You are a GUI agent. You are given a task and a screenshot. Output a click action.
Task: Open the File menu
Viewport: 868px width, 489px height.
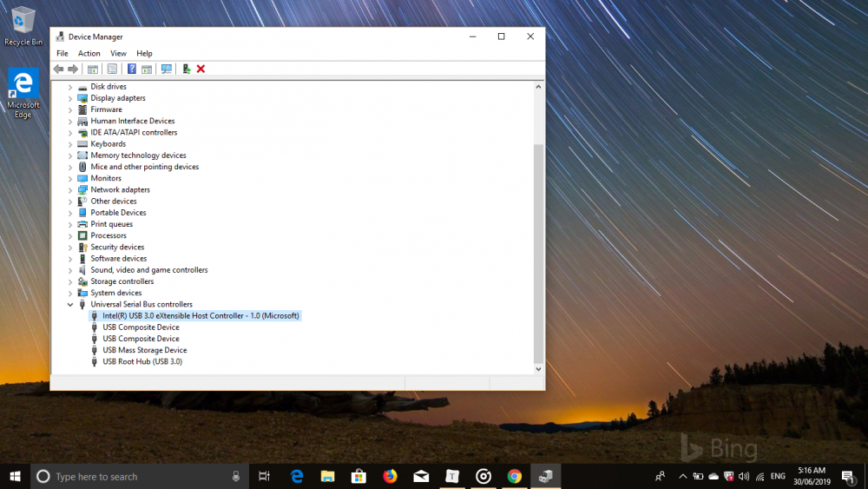[62, 53]
